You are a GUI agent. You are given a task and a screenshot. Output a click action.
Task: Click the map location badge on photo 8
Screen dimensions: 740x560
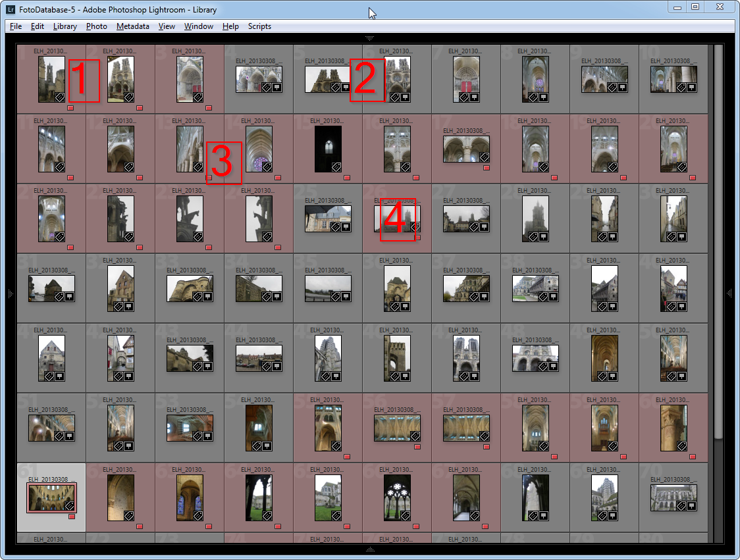(544, 97)
